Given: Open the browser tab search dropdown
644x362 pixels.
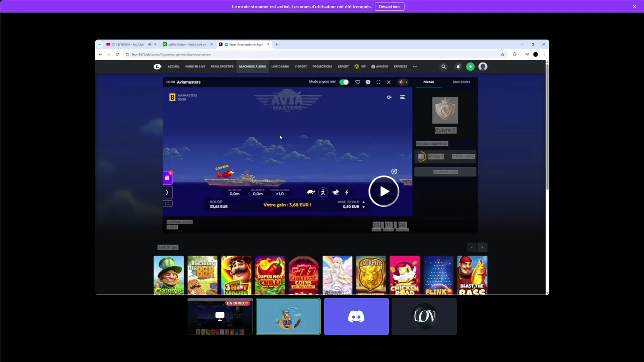Looking at the screenshot, I should click(100, 44).
